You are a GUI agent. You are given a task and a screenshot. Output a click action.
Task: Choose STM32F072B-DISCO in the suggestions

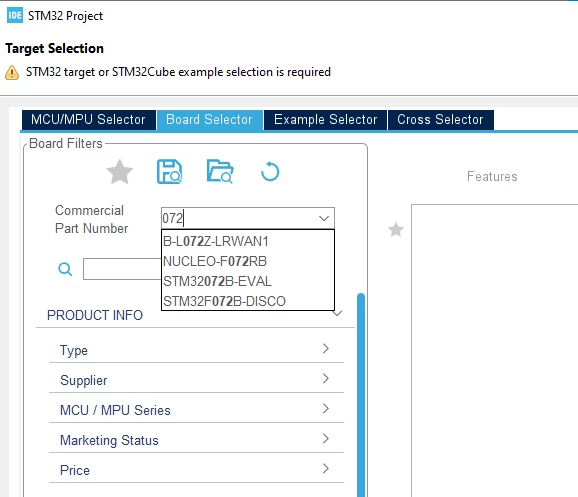coord(248,301)
